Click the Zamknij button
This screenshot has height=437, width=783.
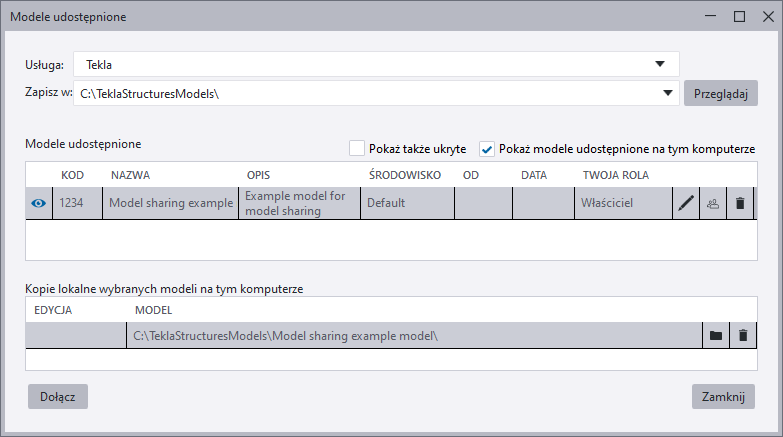723,397
